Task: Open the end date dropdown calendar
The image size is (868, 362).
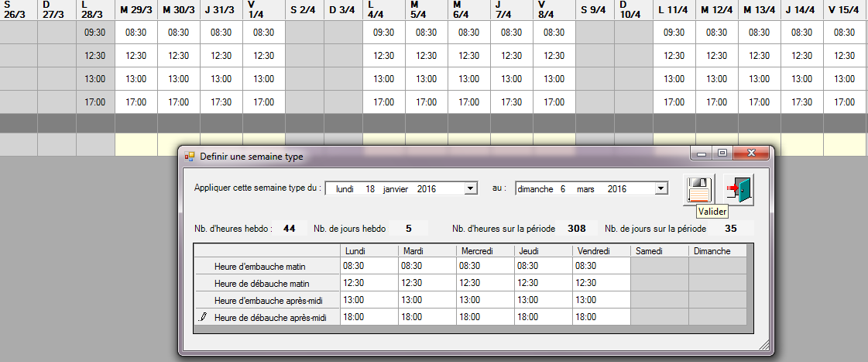Action: pos(660,188)
